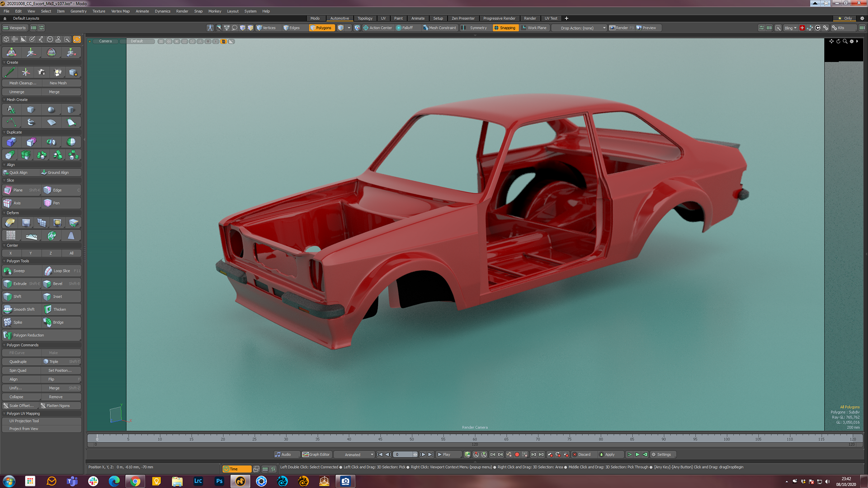
Task: Select the Bridge polygon tool
Action: (58, 322)
